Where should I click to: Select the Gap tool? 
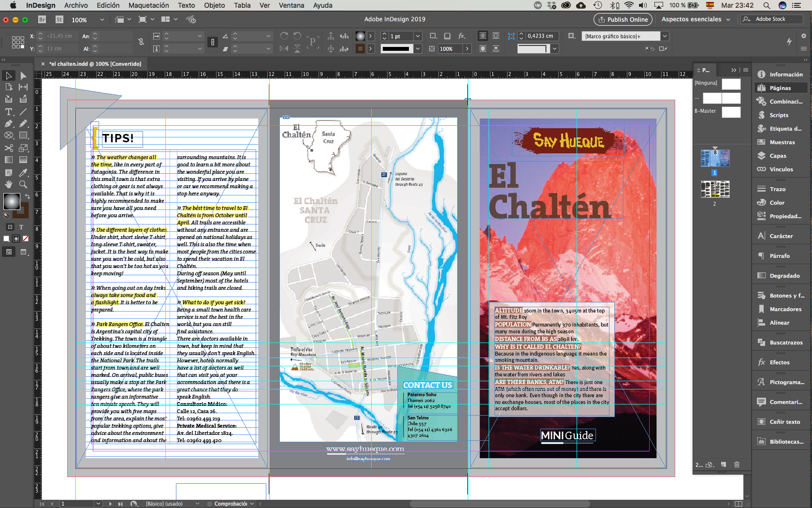(23, 87)
